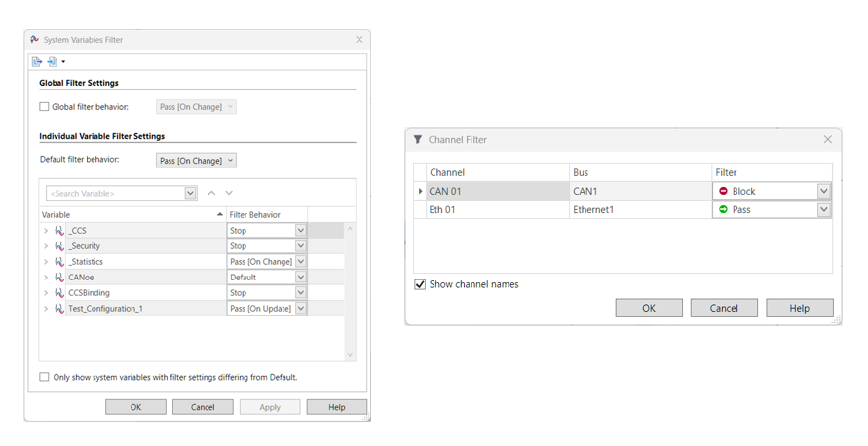Click the green Pass icon for Eth 01
868x446 pixels.
(723, 209)
